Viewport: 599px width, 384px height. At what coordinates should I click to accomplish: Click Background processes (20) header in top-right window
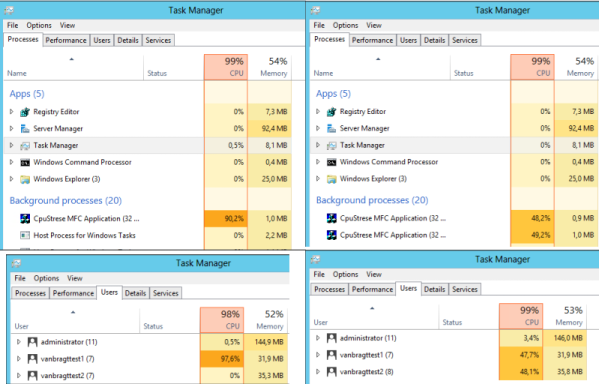pos(372,200)
